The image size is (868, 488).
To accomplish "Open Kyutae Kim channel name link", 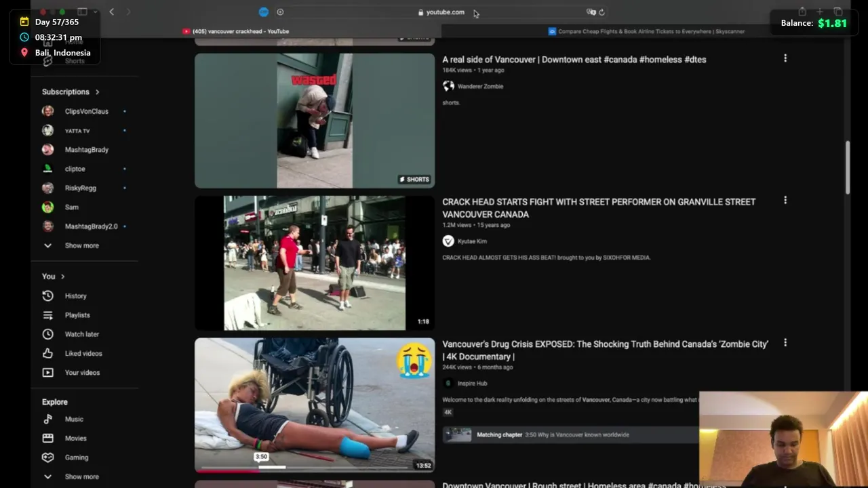I will 472,241.
